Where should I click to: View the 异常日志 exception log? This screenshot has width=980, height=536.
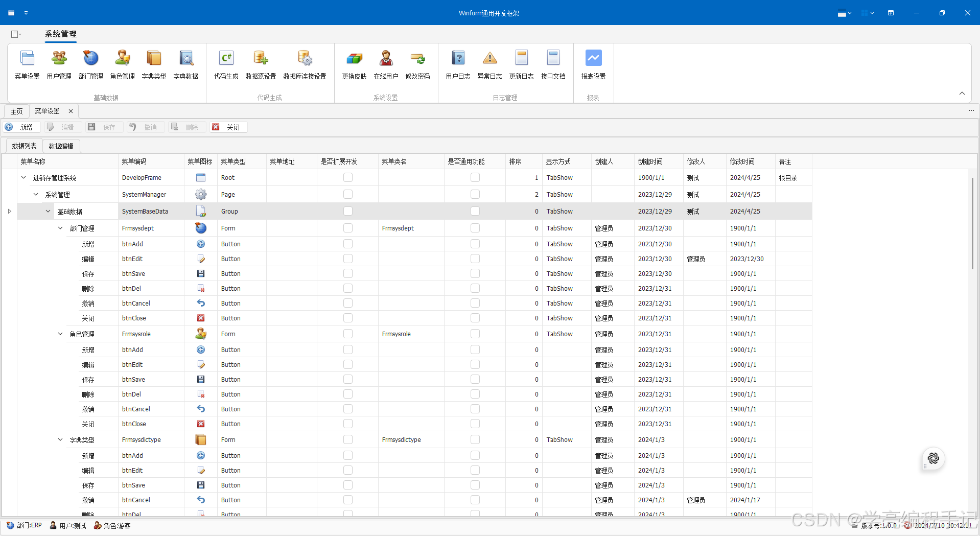(489, 64)
